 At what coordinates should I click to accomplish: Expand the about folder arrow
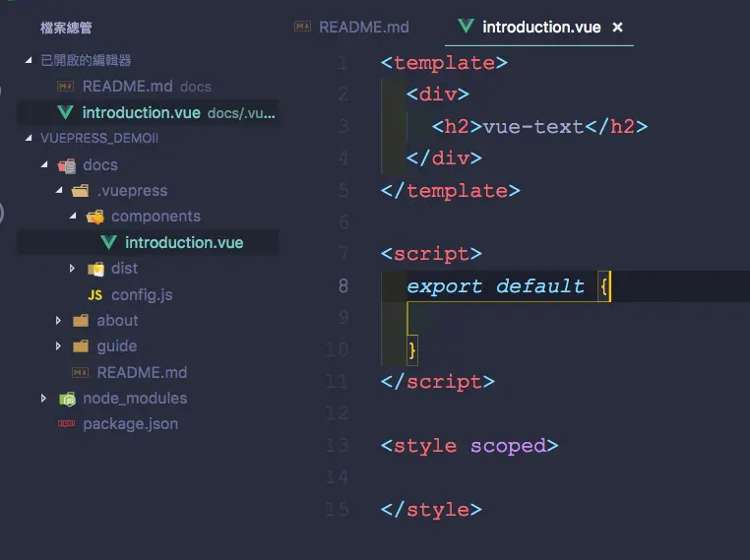click(x=58, y=321)
